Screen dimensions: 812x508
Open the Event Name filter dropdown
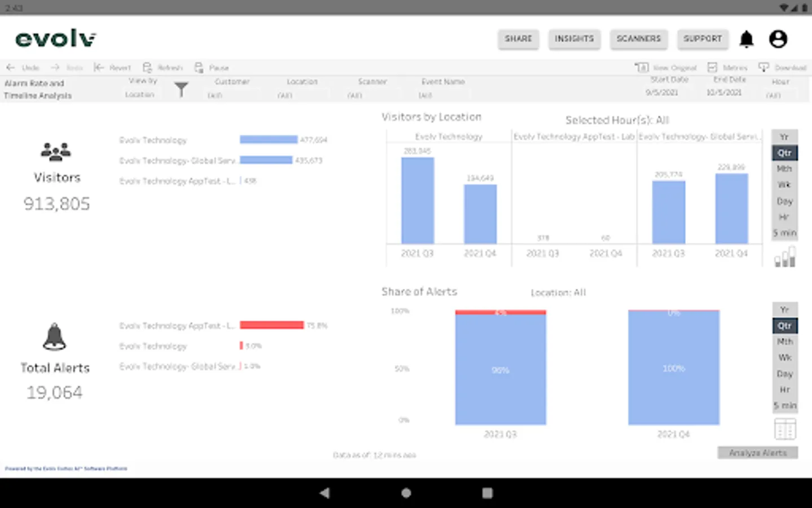[443, 95]
